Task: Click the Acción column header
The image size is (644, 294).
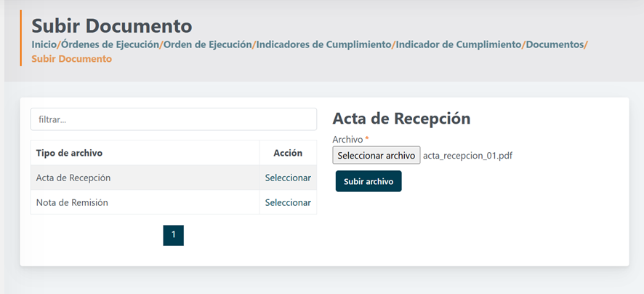Action: pos(288,153)
